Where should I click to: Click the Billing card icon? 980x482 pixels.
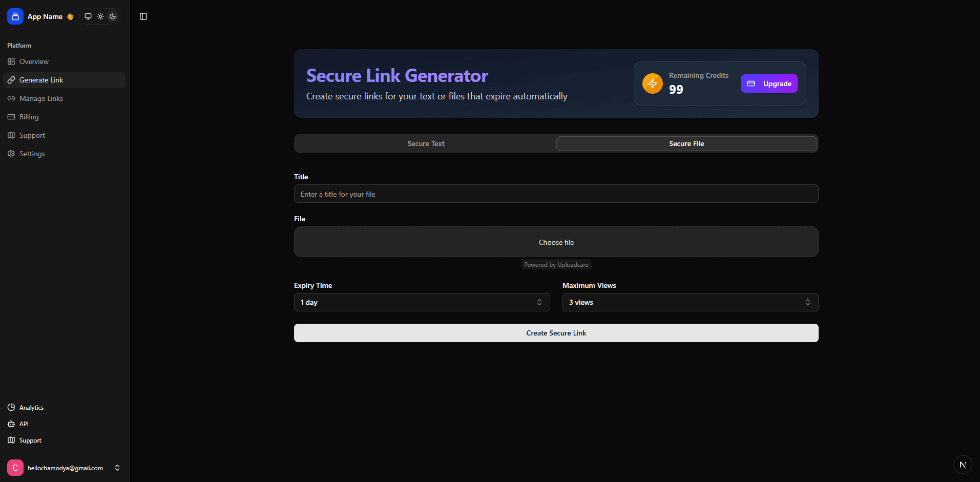click(x=11, y=117)
